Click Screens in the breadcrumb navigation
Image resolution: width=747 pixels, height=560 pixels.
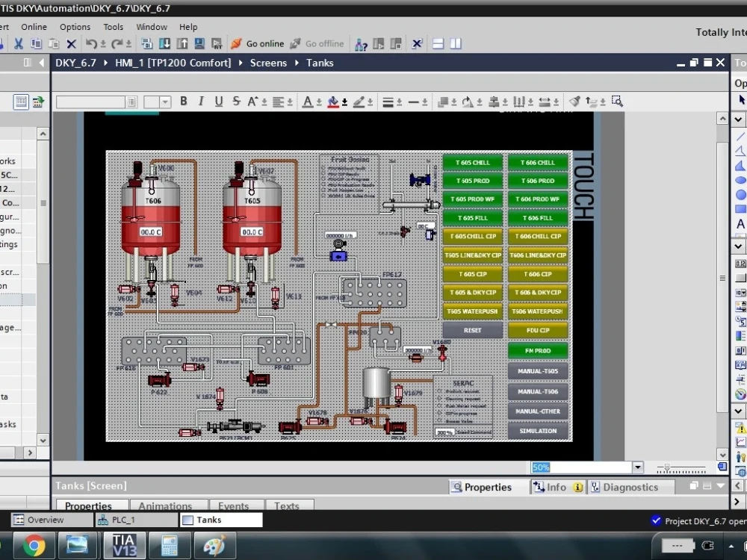coord(268,63)
